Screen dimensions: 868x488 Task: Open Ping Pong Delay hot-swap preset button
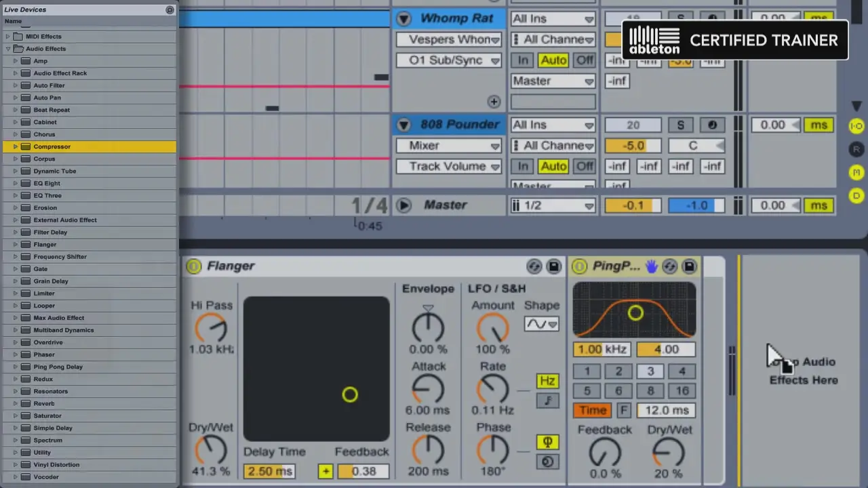[670, 266]
